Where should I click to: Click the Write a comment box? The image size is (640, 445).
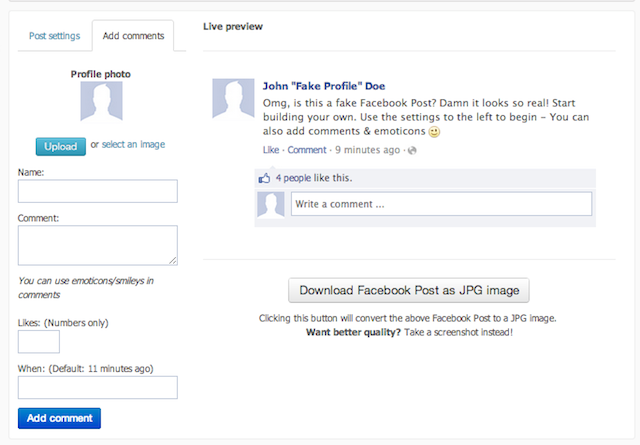(441, 204)
